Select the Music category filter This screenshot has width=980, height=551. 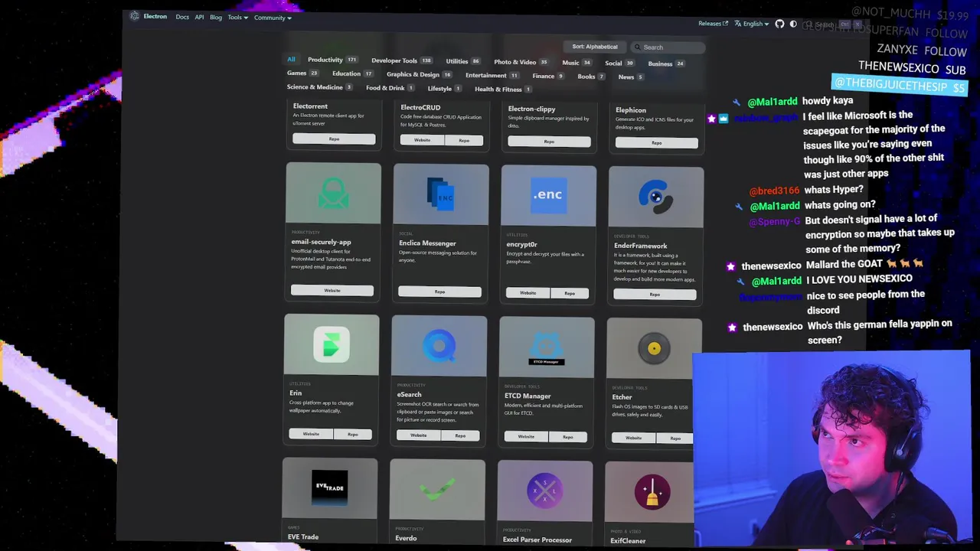(x=577, y=63)
